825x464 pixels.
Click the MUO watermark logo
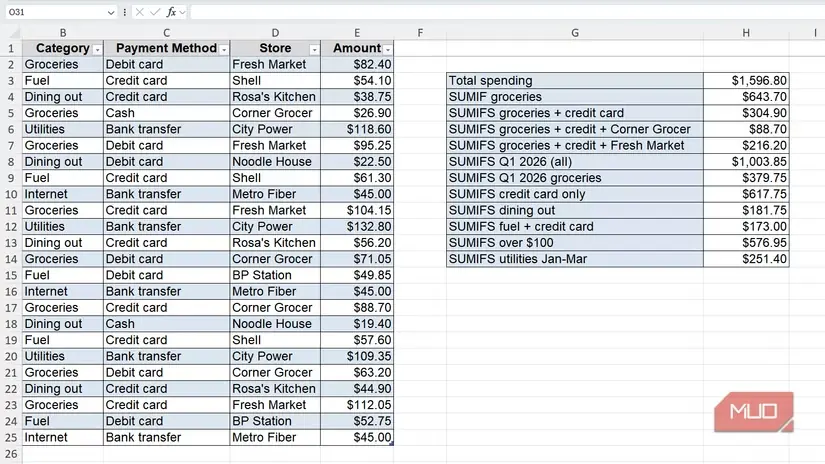point(753,412)
